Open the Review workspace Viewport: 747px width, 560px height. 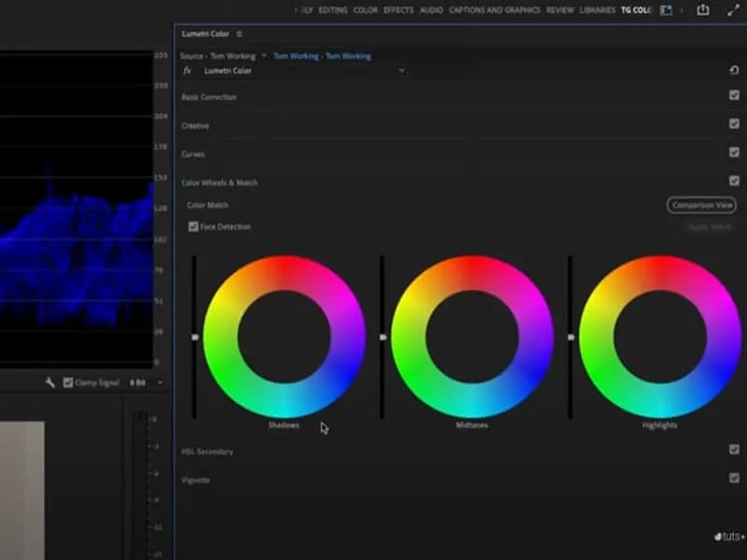tap(559, 10)
